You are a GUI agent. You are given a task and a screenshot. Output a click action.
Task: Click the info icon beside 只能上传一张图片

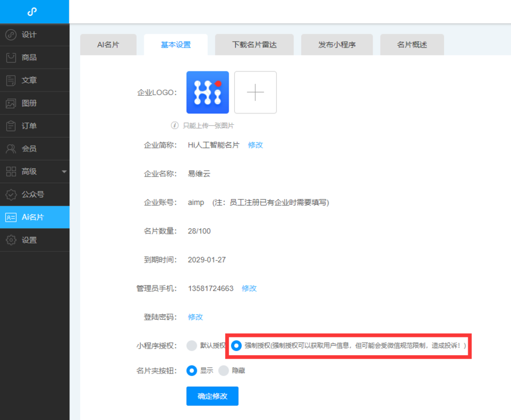point(175,125)
